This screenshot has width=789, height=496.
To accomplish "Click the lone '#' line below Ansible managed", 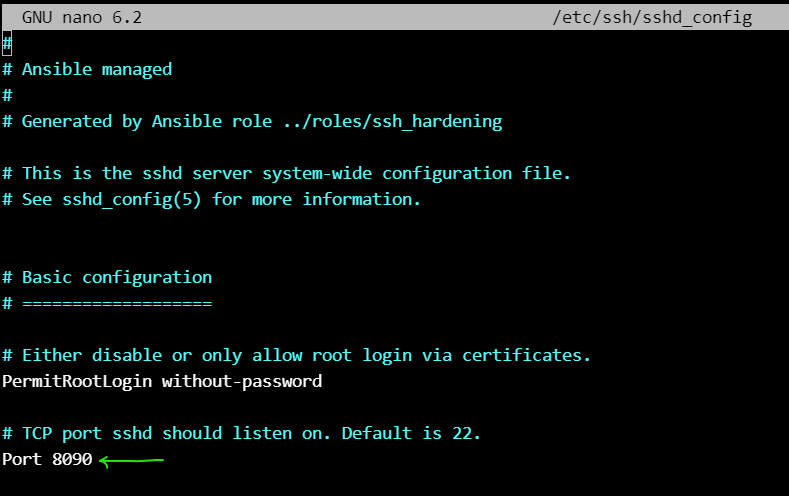I will pyautogui.click(x=7, y=96).
